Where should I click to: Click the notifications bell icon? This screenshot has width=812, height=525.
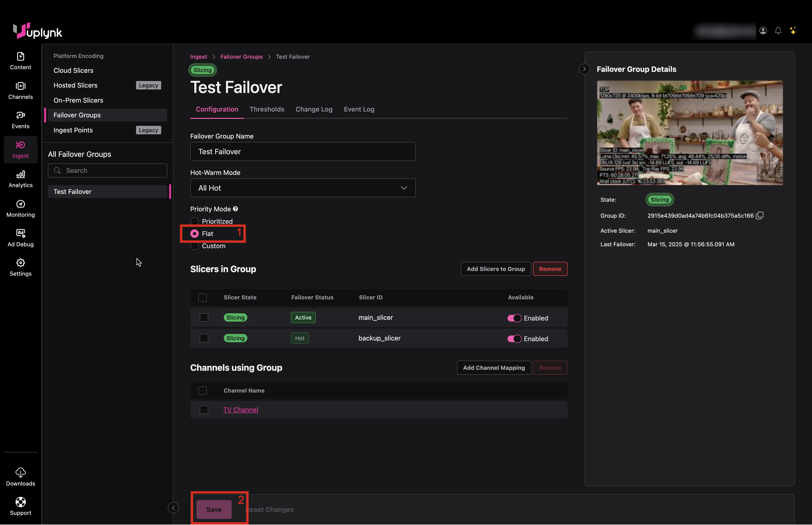778,31
